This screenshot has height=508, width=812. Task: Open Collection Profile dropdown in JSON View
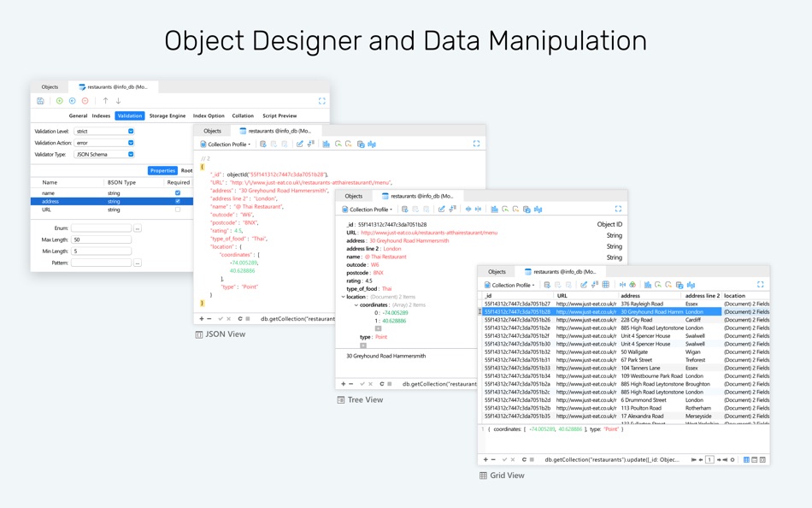coord(226,145)
